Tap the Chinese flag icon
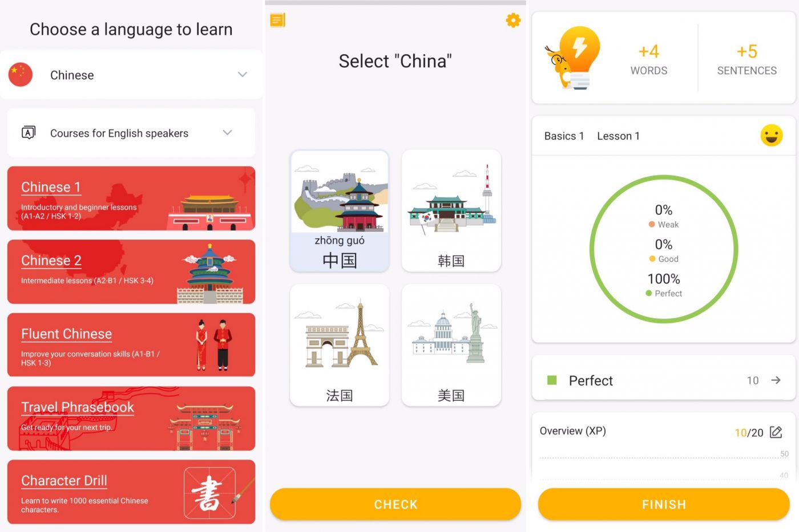 (21, 75)
